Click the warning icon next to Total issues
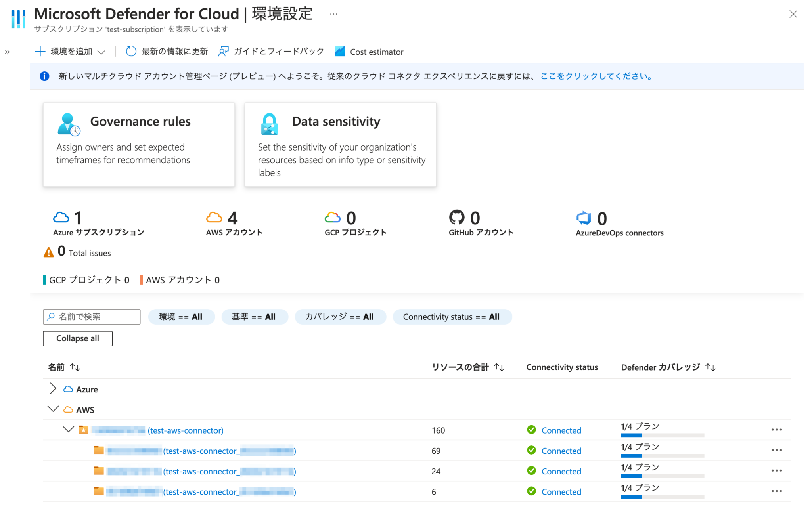The image size is (812, 514). (x=48, y=252)
